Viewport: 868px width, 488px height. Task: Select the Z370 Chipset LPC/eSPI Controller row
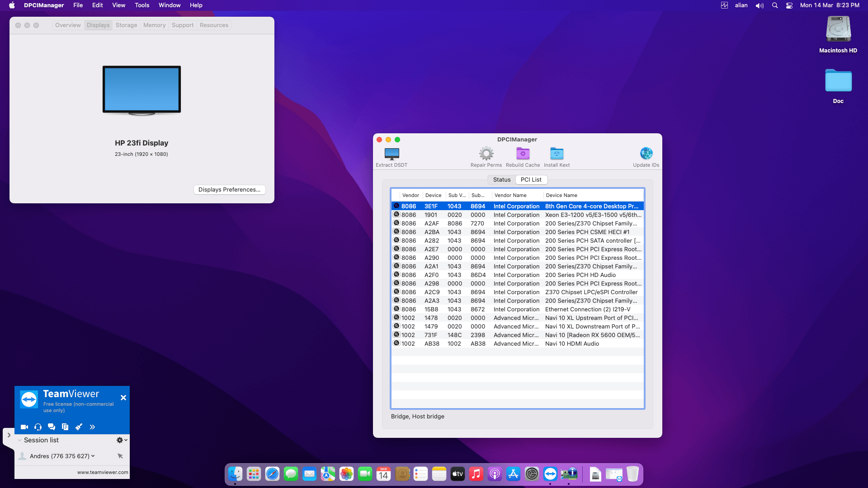pyautogui.click(x=518, y=292)
